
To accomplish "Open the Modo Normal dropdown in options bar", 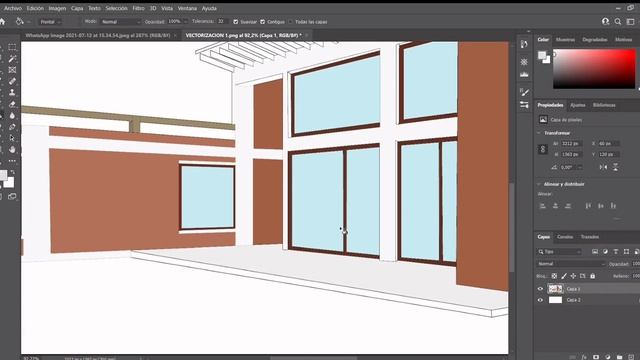I will point(120,22).
